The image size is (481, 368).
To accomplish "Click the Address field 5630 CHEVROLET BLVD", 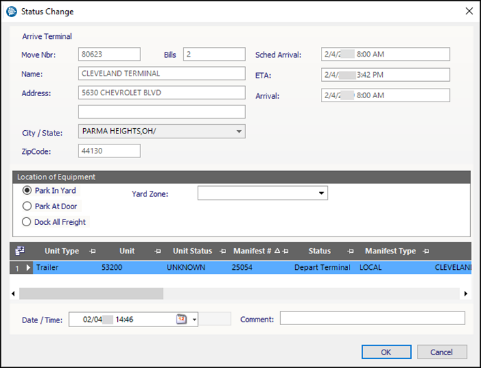I will point(162,93).
